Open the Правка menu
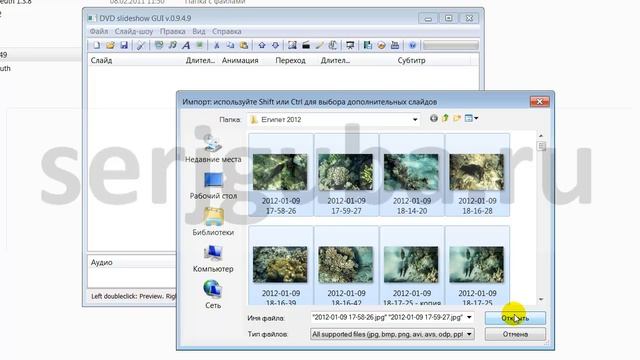 point(173,31)
